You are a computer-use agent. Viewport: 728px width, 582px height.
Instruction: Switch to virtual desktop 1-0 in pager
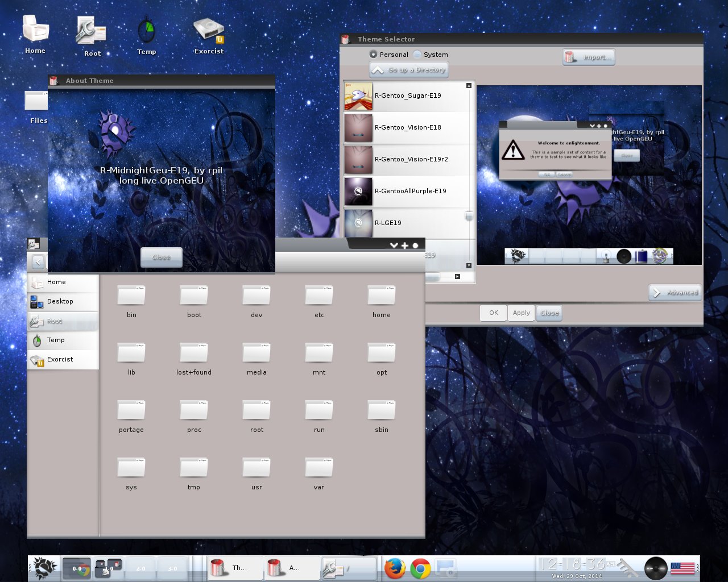[109, 568]
